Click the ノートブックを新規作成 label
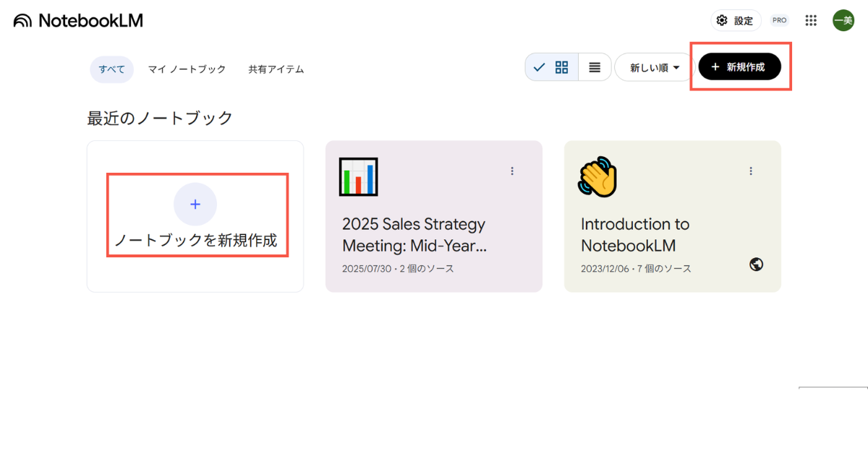Viewport: 868px width, 454px height. [195, 241]
